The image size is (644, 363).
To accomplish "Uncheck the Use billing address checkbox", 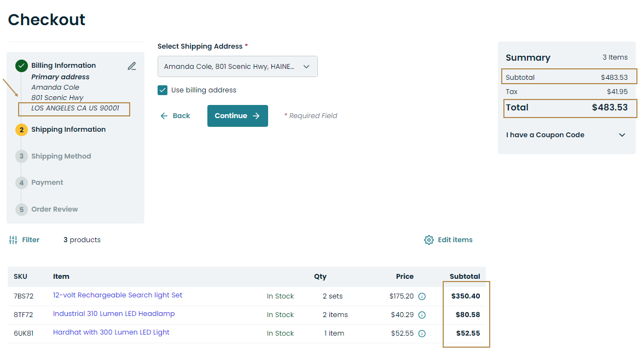I will pos(163,90).
